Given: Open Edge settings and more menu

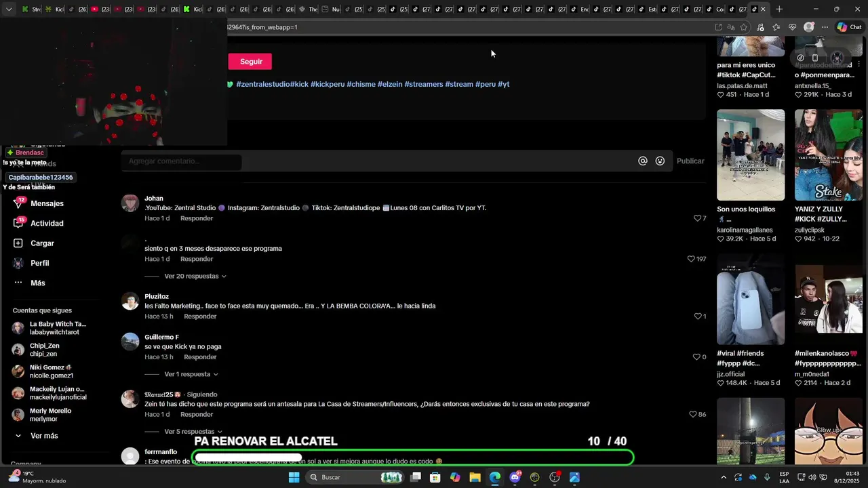Looking at the screenshot, I should pyautogui.click(x=825, y=27).
